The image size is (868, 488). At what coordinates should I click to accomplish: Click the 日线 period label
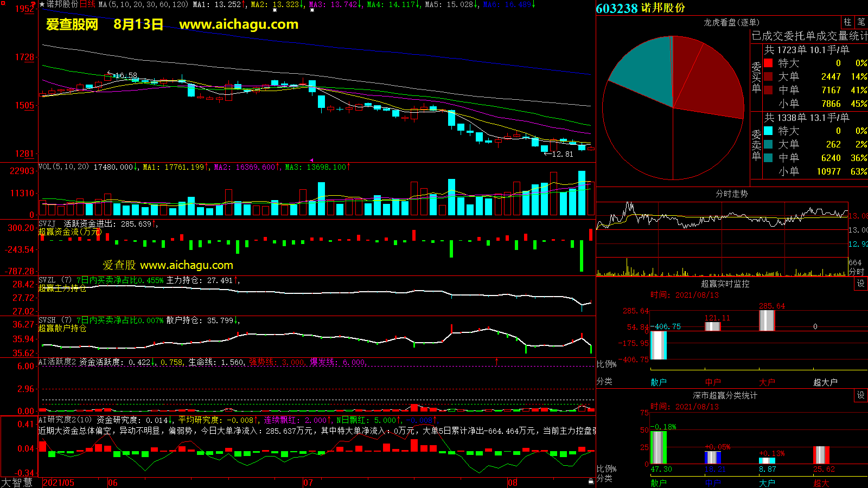[87, 4]
